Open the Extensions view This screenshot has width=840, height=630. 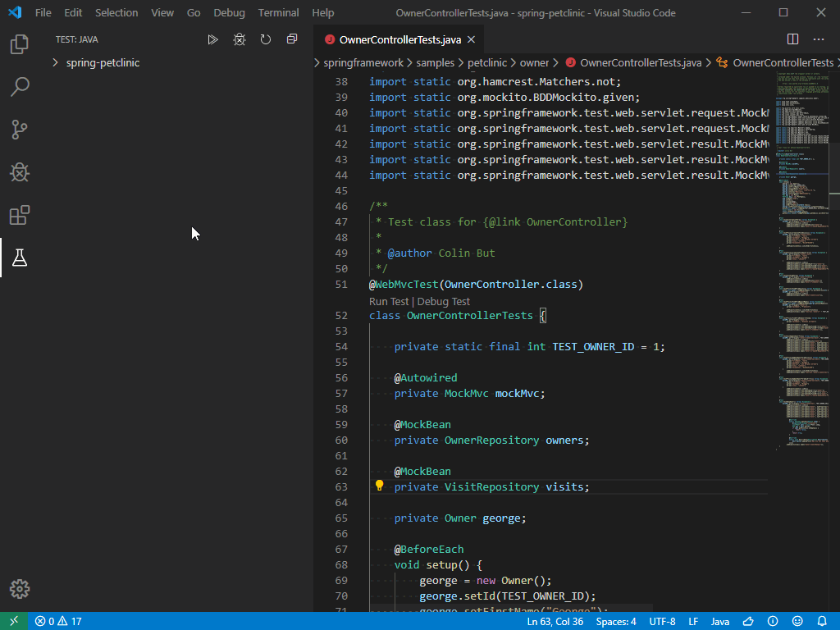[x=20, y=216]
